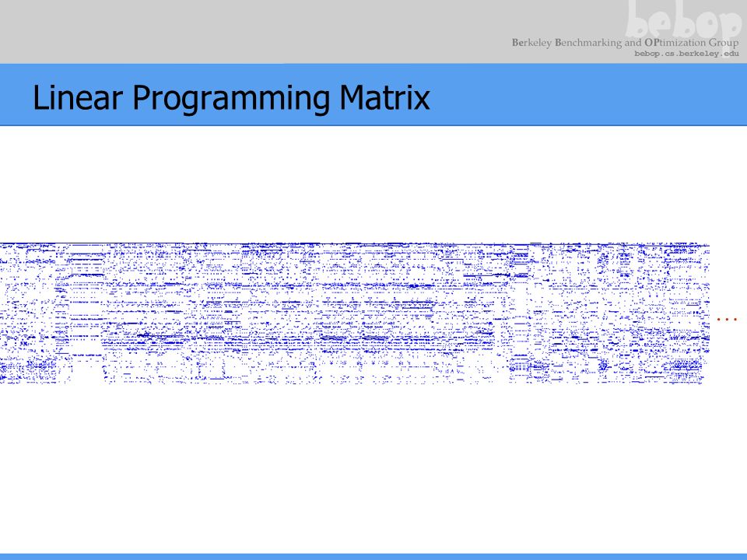
Task: Click the 'bebop.cs.berkeley.edu' URL text
Action: [686, 54]
